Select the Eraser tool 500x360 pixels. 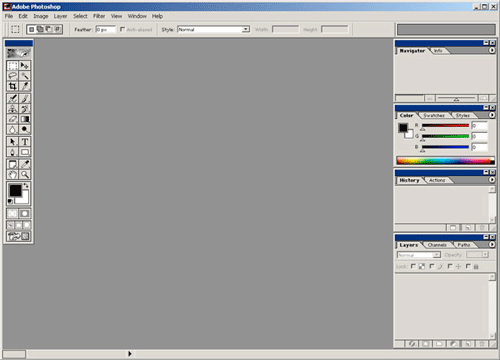coord(12,119)
